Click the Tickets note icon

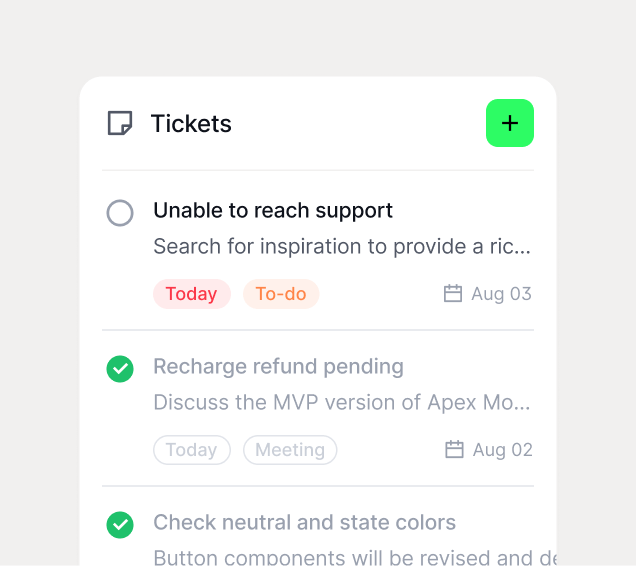pos(120,123)
